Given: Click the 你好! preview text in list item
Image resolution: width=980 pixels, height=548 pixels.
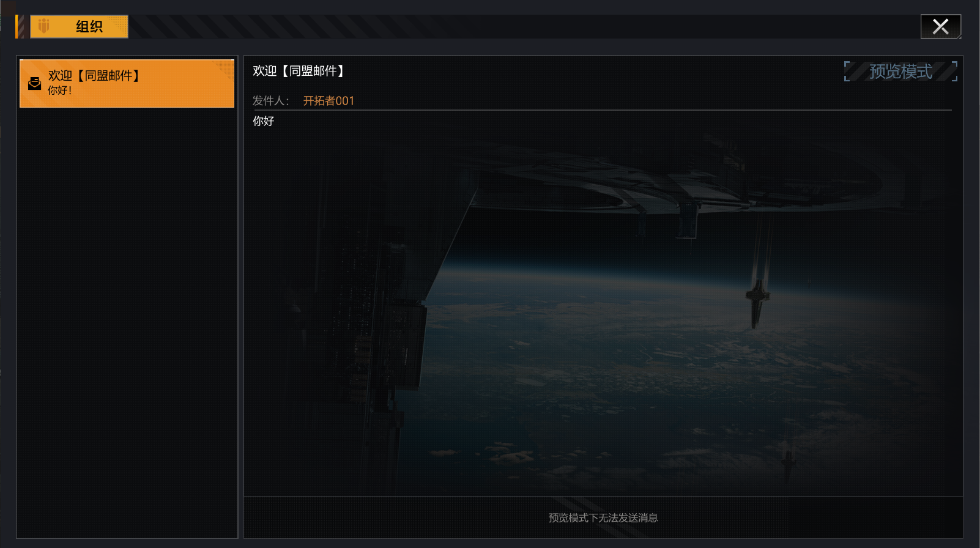Looking at the screenshot, I should tap(60, 91).
